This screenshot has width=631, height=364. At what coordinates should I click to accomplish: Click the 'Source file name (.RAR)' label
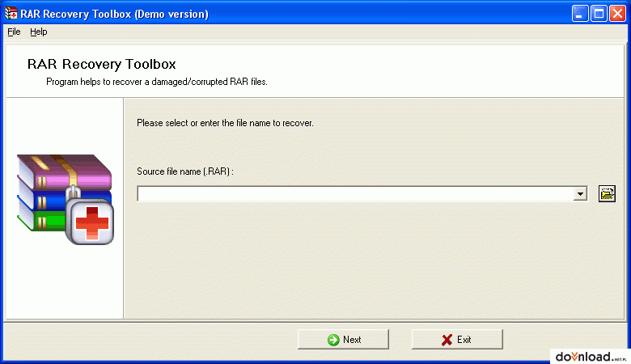pyautogui.click(x=185, y=171)
